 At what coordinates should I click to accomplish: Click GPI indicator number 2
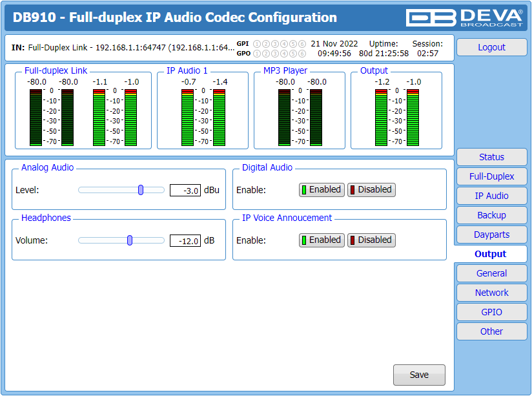click(x=266, y=44)
